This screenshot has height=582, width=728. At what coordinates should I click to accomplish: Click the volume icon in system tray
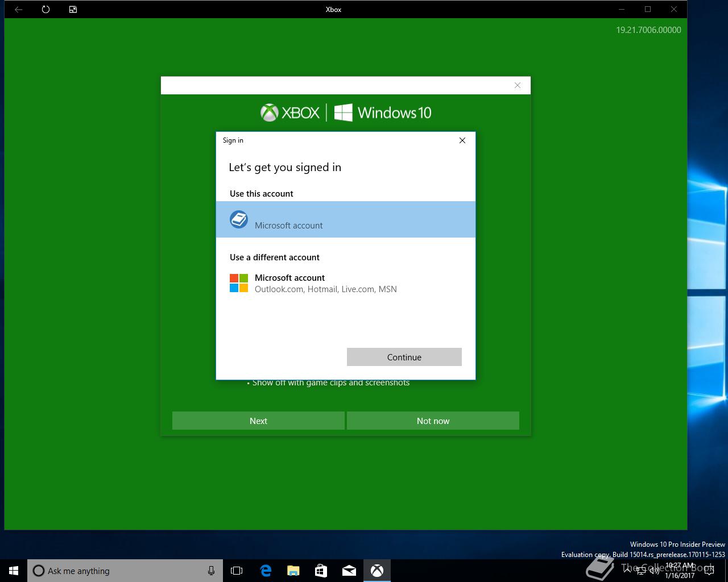pyautogui.click(x=654, y=571)
